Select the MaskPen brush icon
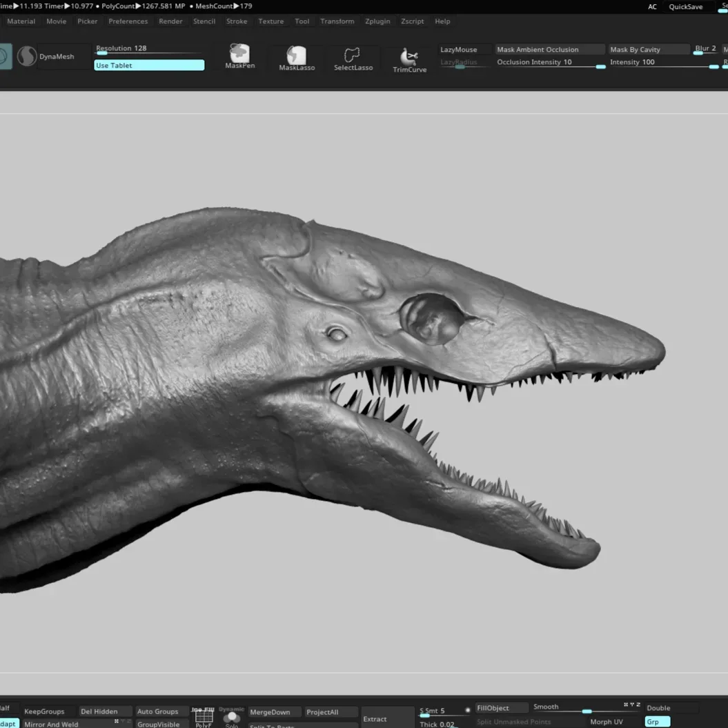This screenshot has height=728, width=728. point(239,54)
